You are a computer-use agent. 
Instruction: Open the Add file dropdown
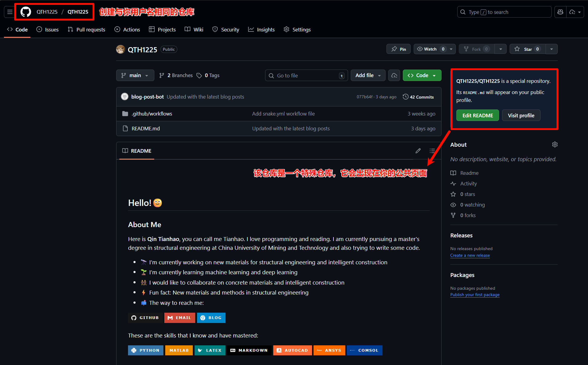click(368, 75)
